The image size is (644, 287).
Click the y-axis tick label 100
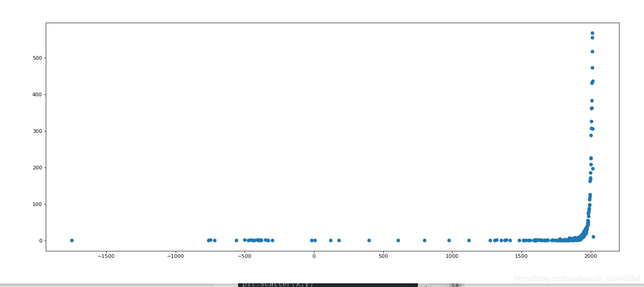pyautogui.click(x=37, y=204)
